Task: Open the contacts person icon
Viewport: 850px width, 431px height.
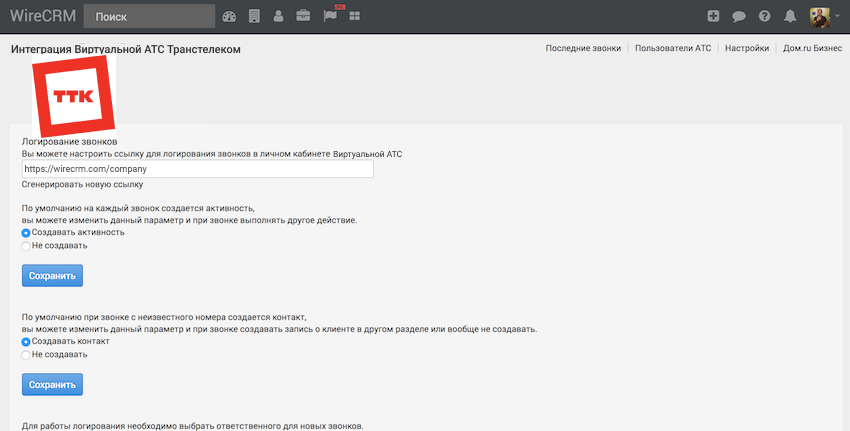Action: coord(278,16)
